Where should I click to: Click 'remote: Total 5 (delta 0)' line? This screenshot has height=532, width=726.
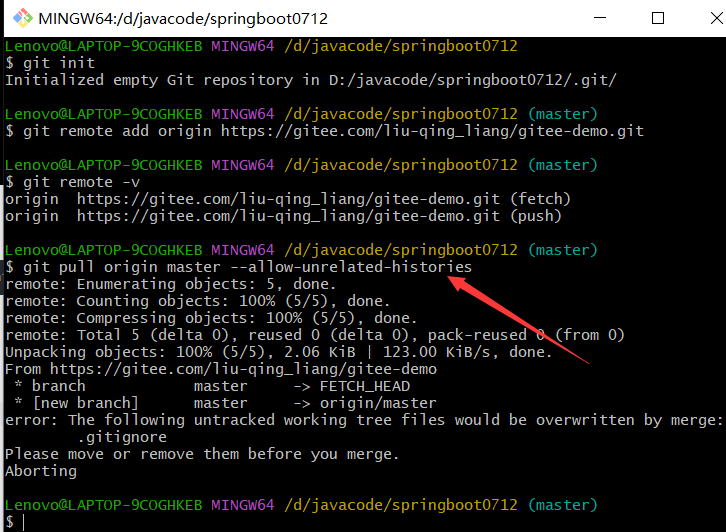coord(315,335)
